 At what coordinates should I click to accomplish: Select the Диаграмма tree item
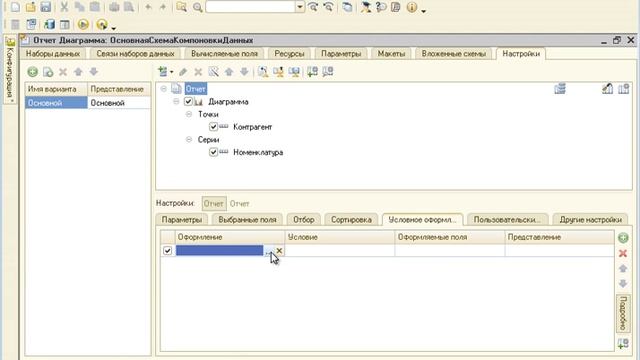coord(228,102)
